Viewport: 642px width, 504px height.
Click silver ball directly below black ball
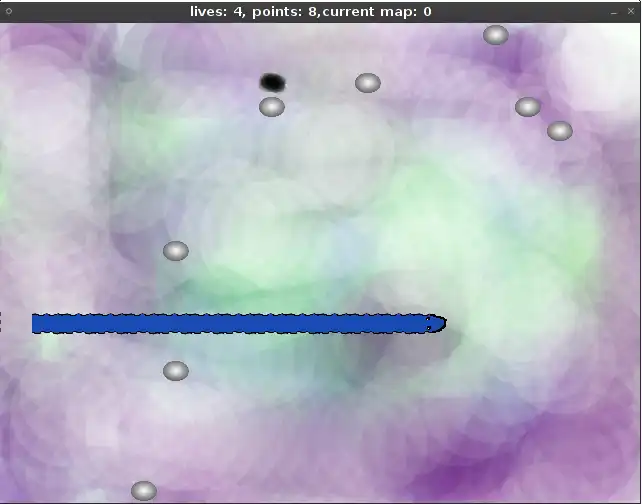point(272,107)
